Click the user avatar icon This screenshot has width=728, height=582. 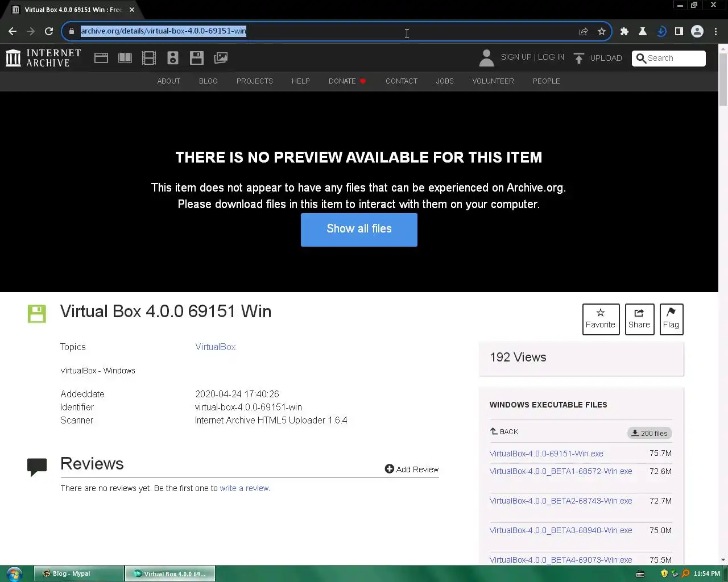486,58
